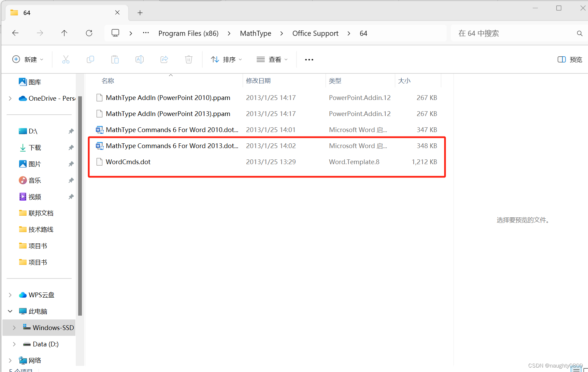The width and height of the screenshot is (588, 372).
Task: Open the View (查看) dropdown
Action: 272,59
